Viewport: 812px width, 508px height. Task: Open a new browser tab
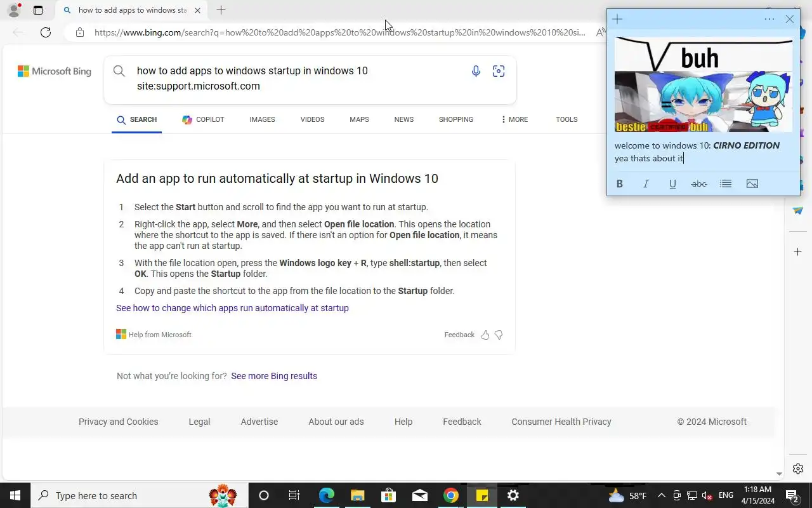coord(221,10)
